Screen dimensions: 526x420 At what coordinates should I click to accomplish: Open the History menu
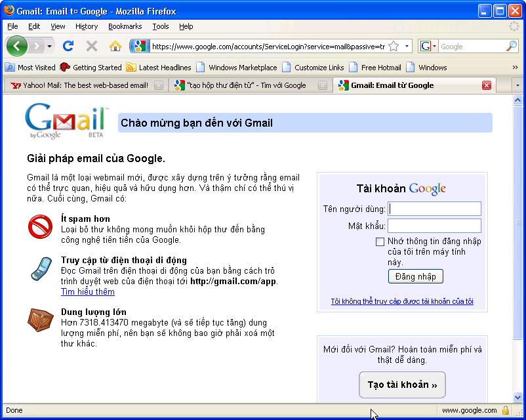click(87, 26)
